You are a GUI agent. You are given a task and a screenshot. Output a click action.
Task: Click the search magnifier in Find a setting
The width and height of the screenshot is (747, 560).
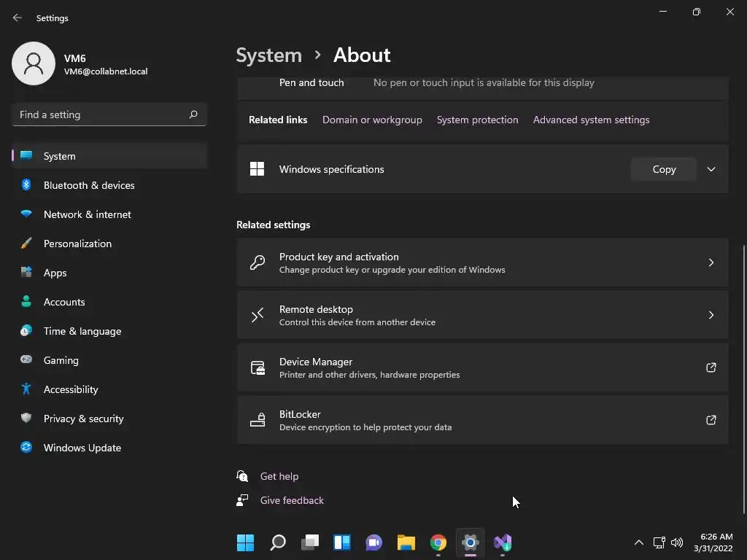pos(193,114)
